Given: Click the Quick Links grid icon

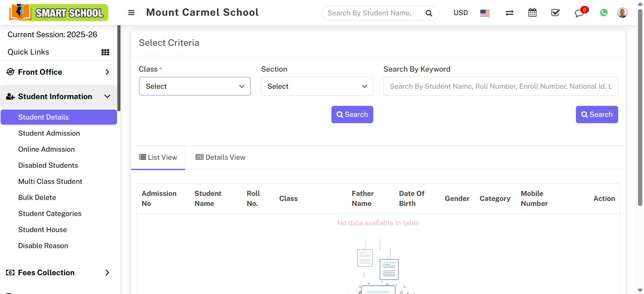Looking at the screenshot, I should point(105,52).
